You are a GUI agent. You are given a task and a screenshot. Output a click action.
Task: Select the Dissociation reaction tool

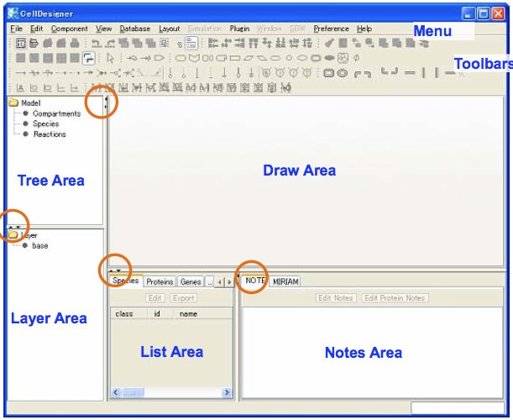[115, 73]
